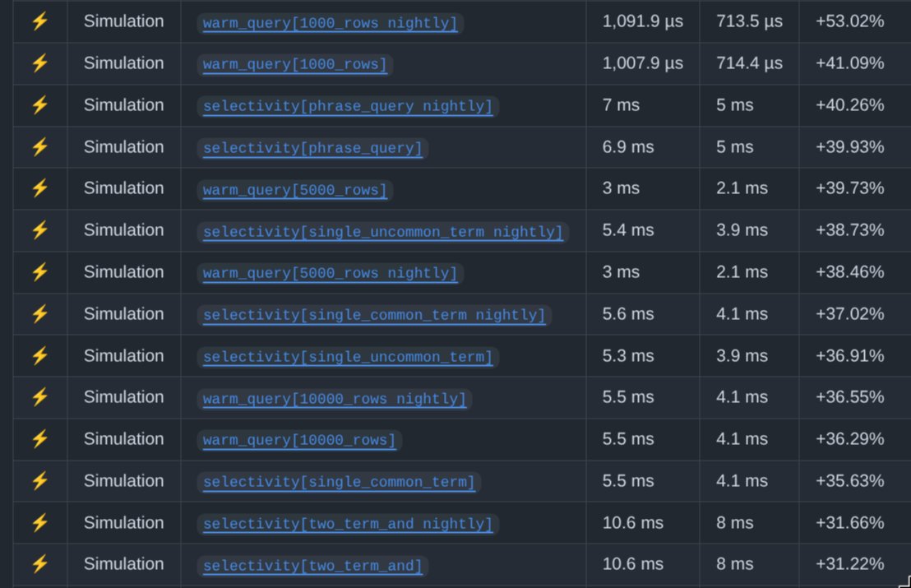
Task: Click lightning icon in selectivity[two_term_and] row
Action: pos(40,564)
